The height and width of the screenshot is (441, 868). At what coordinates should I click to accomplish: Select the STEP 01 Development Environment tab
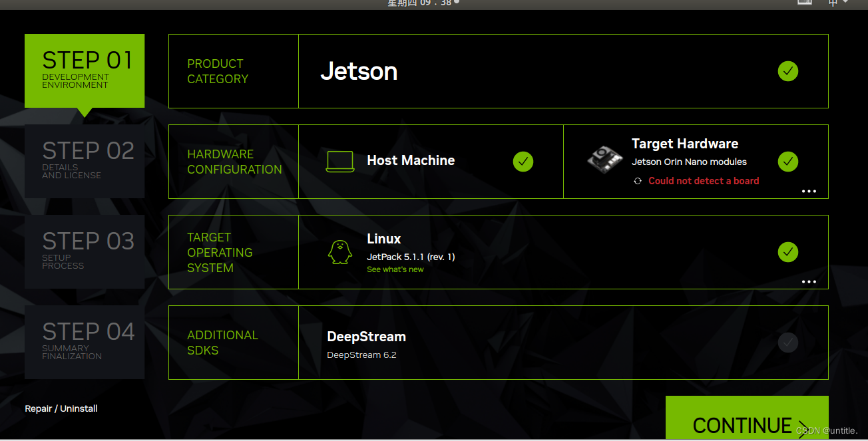(85, 71)
